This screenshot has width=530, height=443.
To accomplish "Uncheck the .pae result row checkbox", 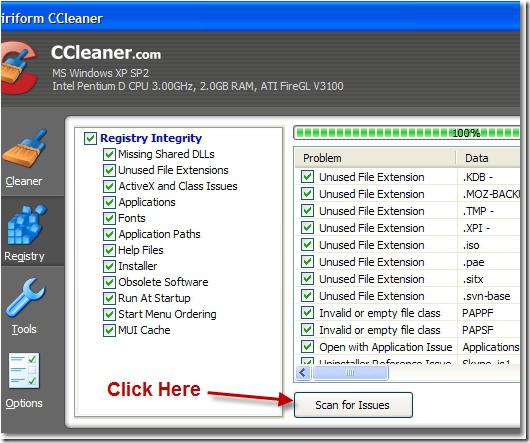I will tap(307, 262).
